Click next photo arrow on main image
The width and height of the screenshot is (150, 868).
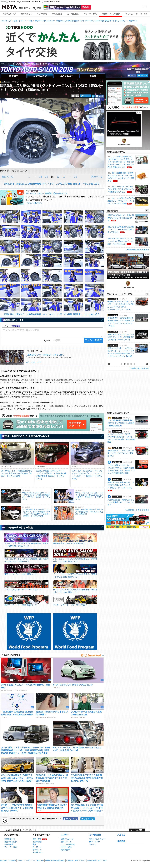point(101,132)
